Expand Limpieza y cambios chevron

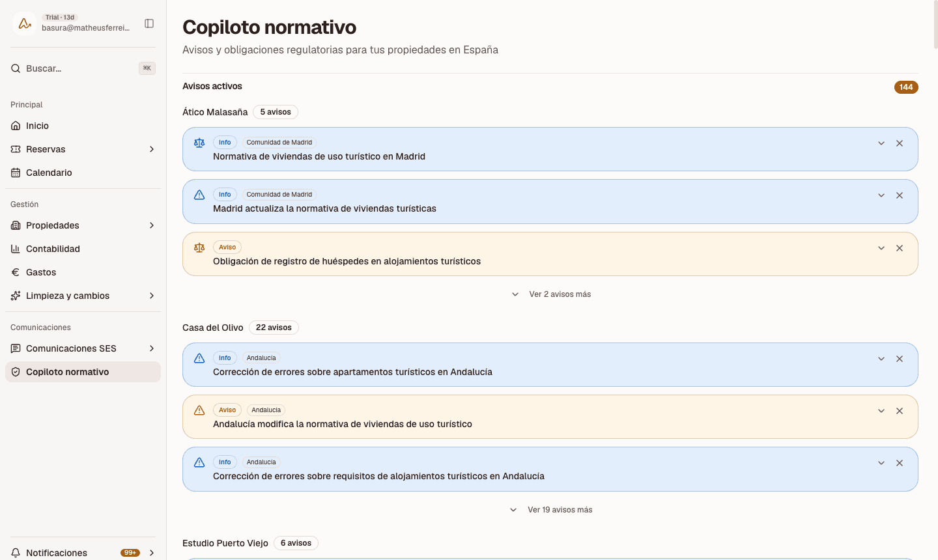[x=152, y=296]
